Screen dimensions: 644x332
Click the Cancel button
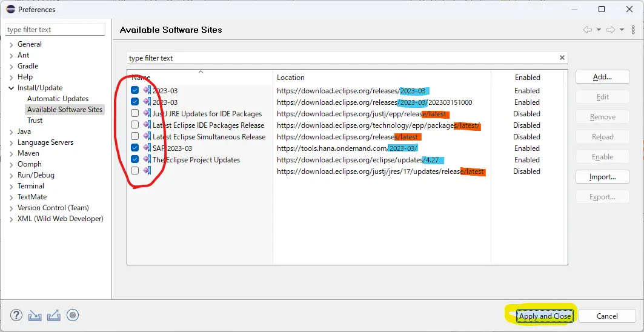pyautogui.click(x=607, y=316)
